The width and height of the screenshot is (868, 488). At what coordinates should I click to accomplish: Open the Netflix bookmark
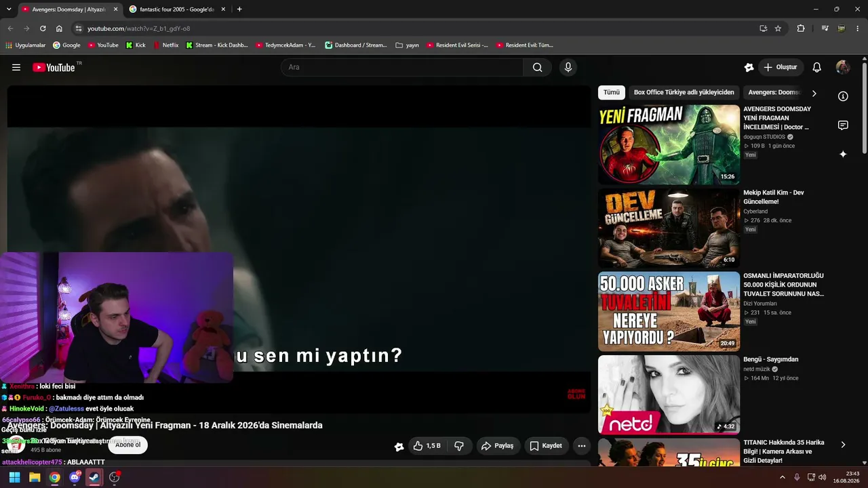pyautogui.click(x=165, y=45)
